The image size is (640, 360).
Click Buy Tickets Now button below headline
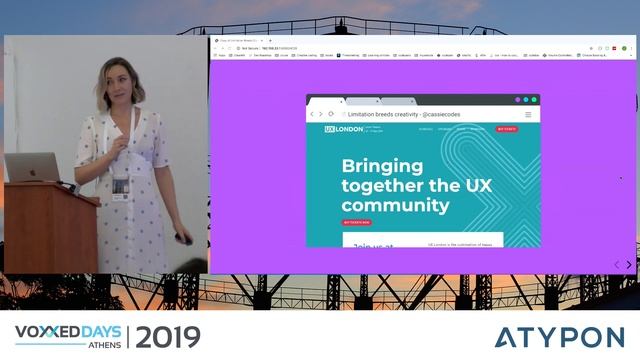pos(357,222)
